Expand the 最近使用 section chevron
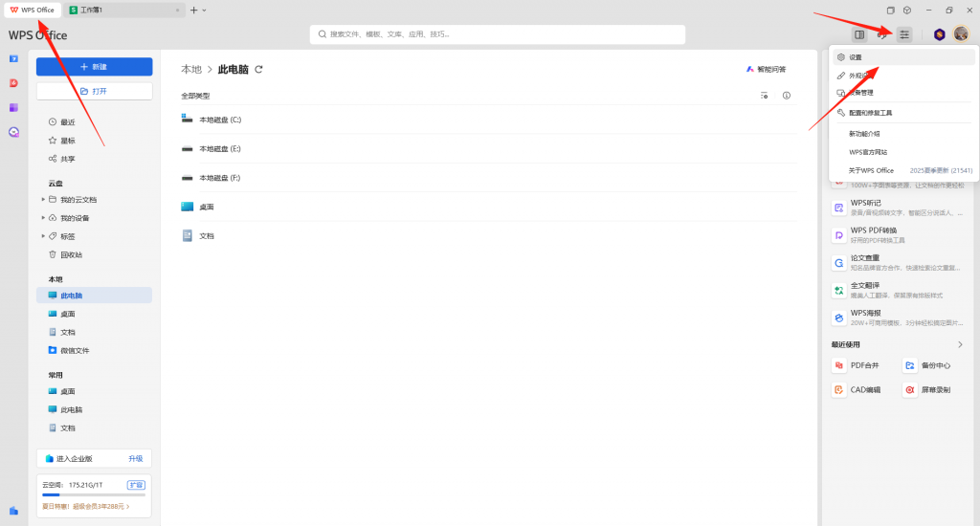Image resolution: width=980 pixels, height=526 pixels. point(960,344)
